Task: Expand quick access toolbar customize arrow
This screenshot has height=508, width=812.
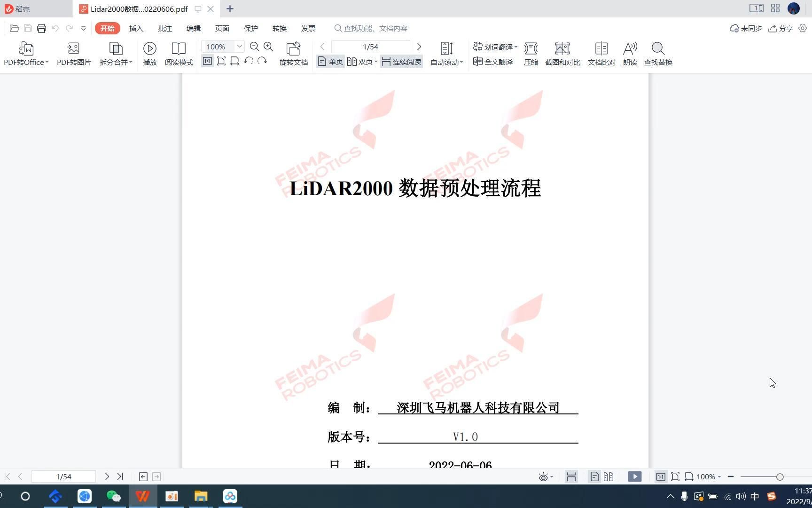Action: [x=83, y=29]
